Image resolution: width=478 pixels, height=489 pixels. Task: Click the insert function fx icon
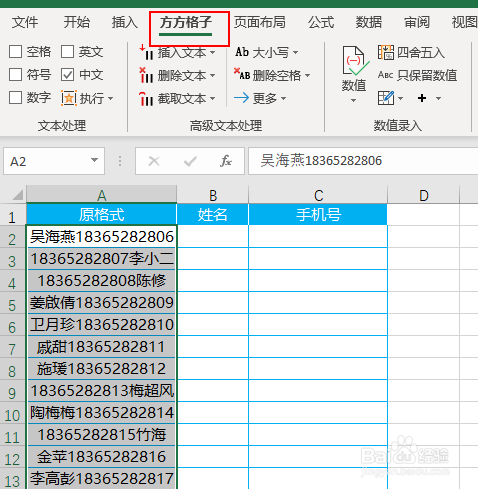pos(226,161)
